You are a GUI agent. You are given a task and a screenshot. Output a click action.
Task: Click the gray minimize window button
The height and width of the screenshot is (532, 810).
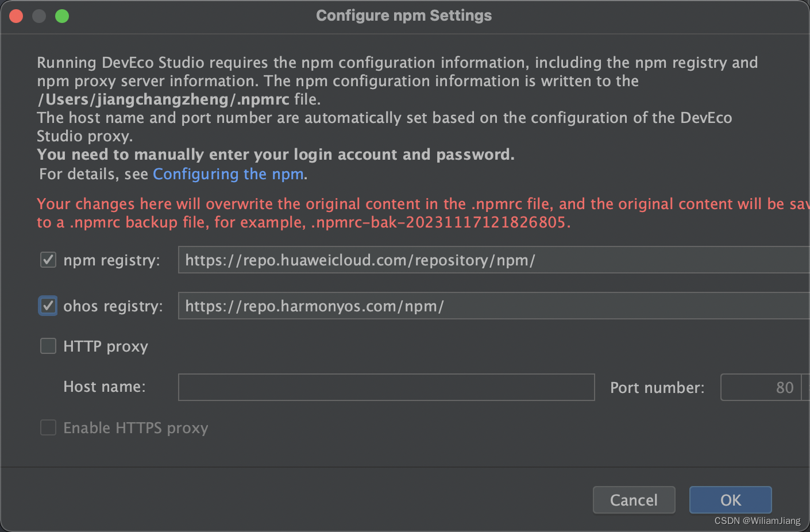[x=39, y=16]
